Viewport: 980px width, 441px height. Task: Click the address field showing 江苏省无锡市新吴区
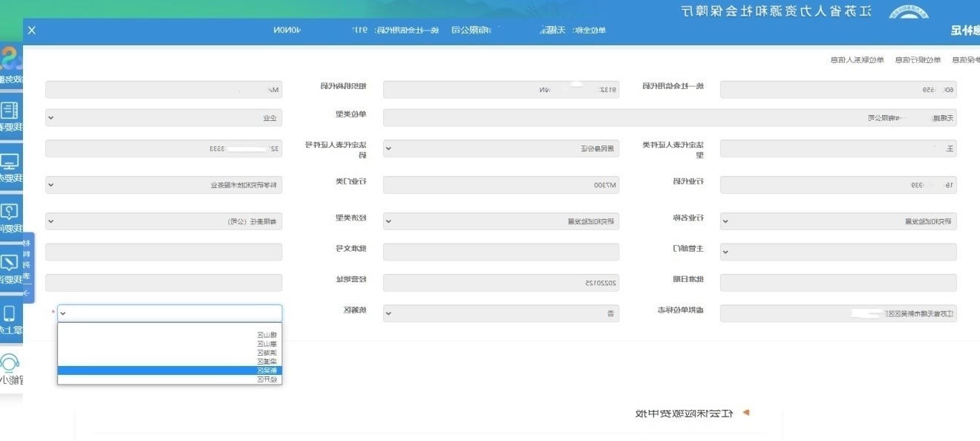point(838,313)
